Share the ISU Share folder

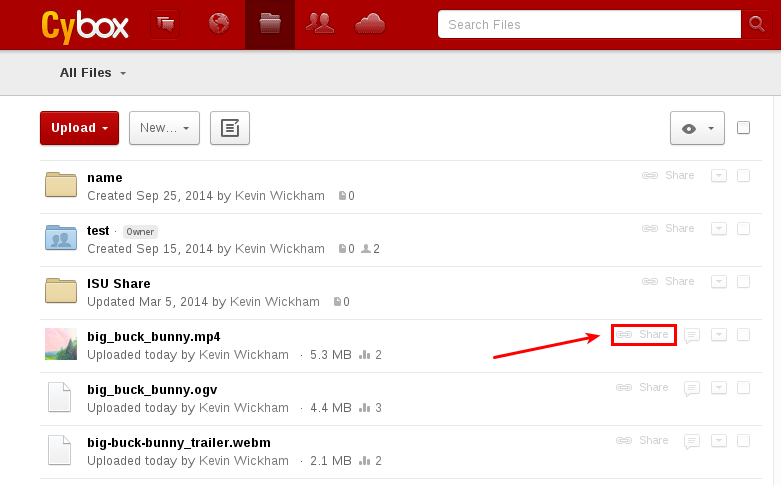click(x=668, y=281)
